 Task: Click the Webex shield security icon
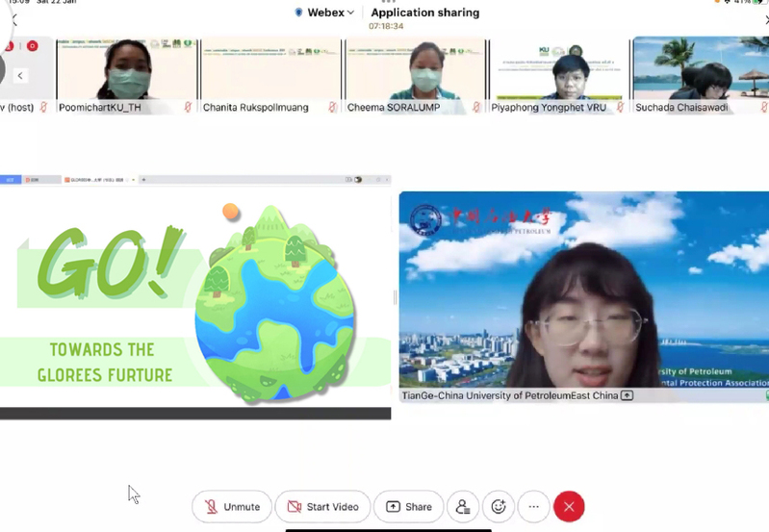coord(298,13)
